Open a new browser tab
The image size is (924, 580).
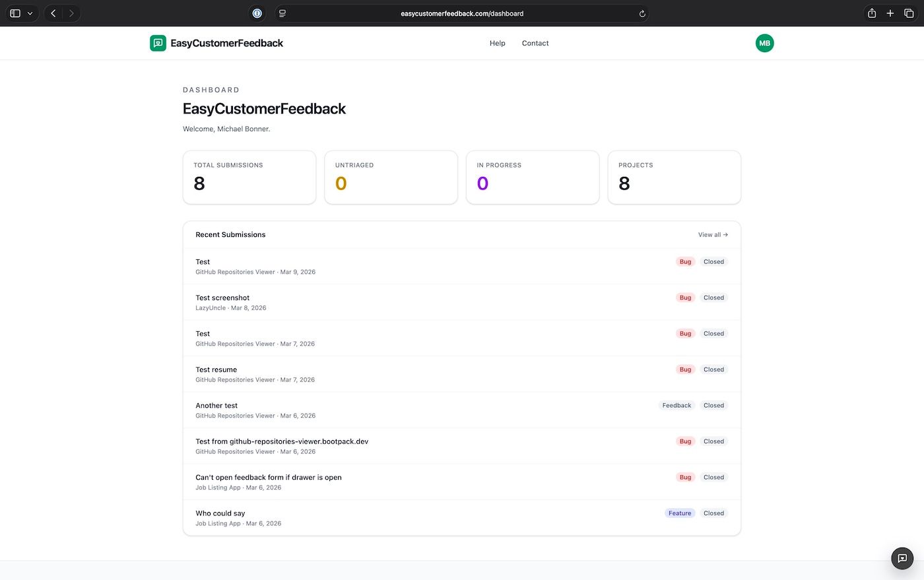pos(890,13)
